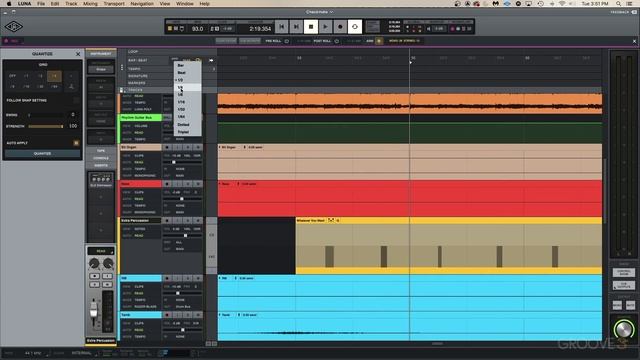Image resolution: width=640 pixels, height=360 pixels.
Task: Click the three-dot handle beside the Tempo row
Action: pyautogui.click(x=122, y=67)
